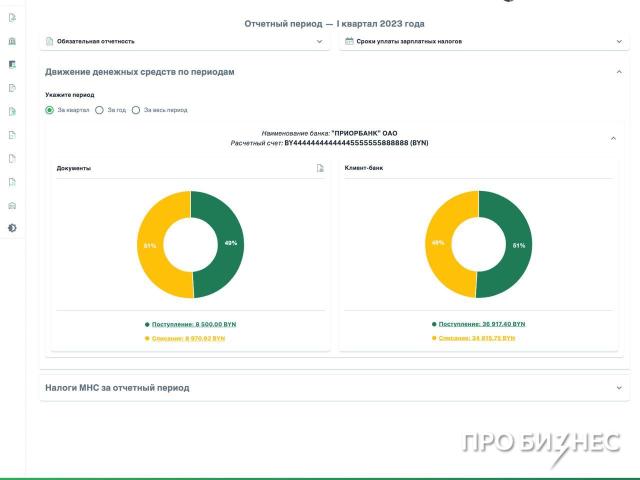Expand the Обязательная отчетность dropdown
The width and height of the screenshot is (640, 480).
[319, 41]
